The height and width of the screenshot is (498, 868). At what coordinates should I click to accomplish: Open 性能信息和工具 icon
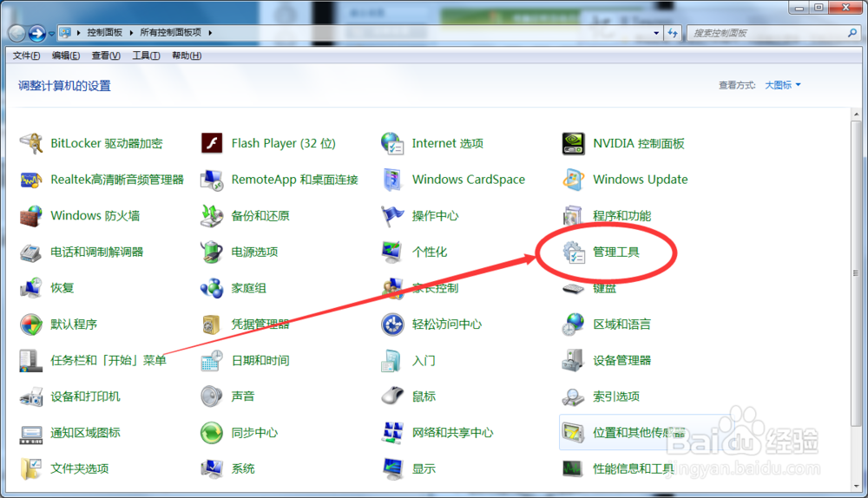pos(573,469)
